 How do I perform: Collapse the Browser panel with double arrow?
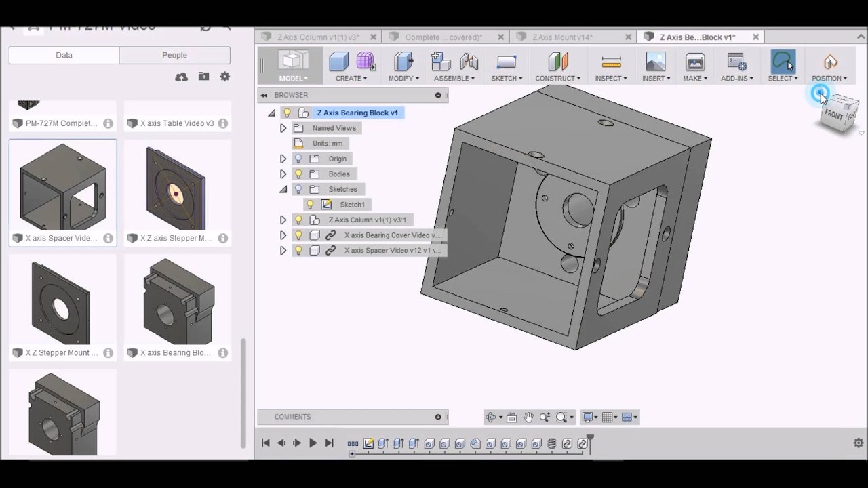click(264, 95)
